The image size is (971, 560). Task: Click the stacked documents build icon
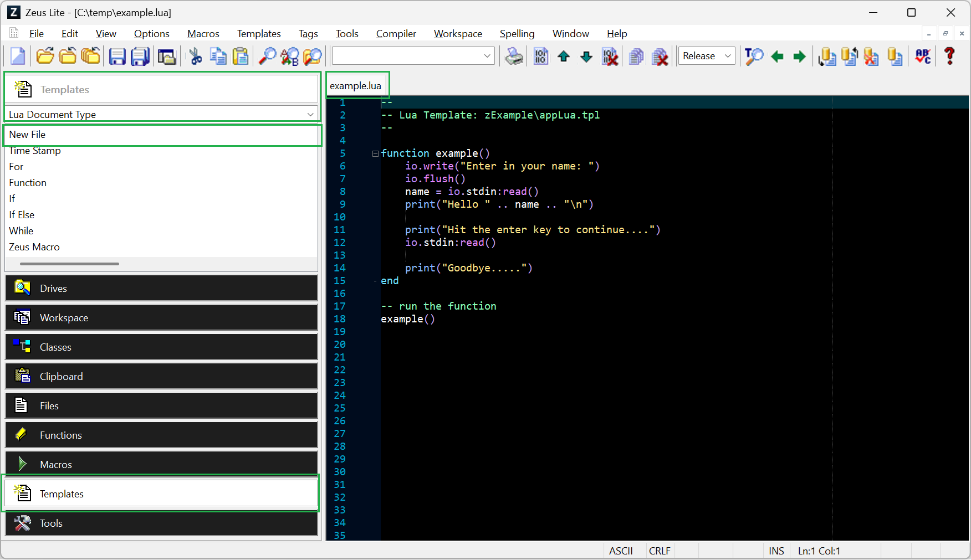click(637, 56)
